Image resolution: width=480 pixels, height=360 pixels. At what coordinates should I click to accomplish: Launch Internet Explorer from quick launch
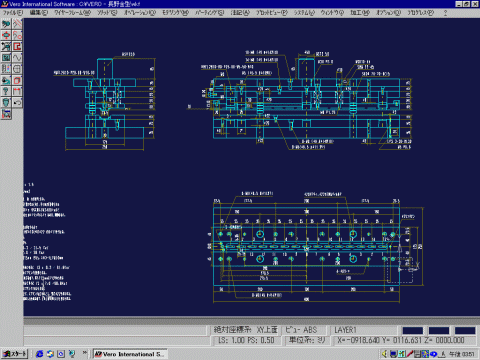click(39, 354)
